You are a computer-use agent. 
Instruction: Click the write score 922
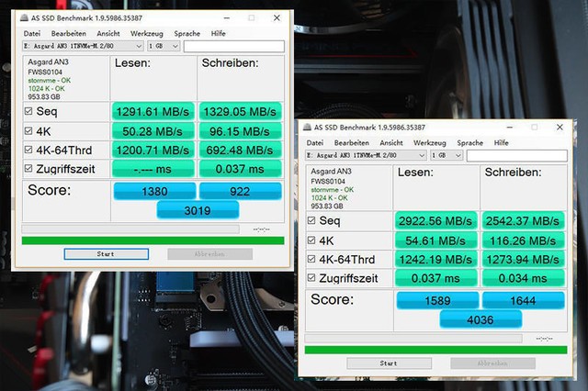[240, 191]
